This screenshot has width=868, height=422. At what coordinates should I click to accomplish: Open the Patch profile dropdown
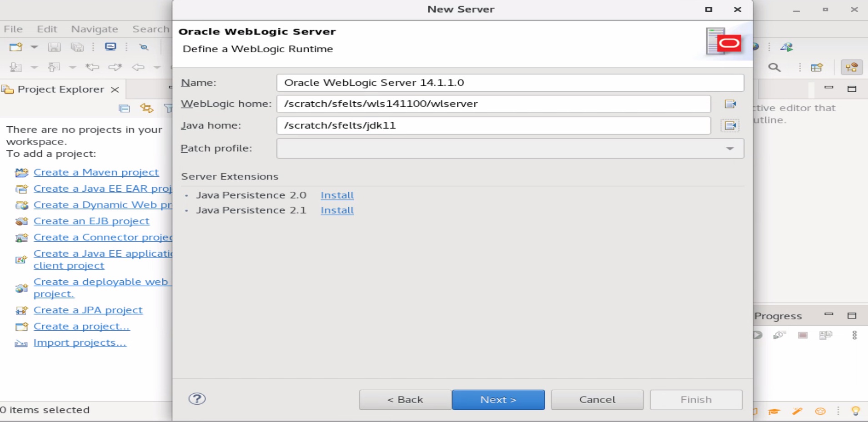coord(730,149)
